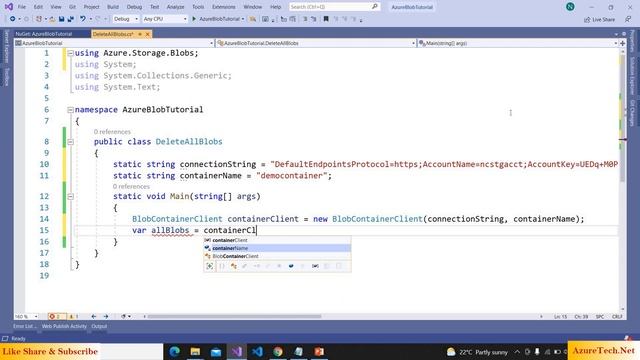Go to next issue arrow
The height and width of the screenshot is (360, 640).
tap(106, 316)
